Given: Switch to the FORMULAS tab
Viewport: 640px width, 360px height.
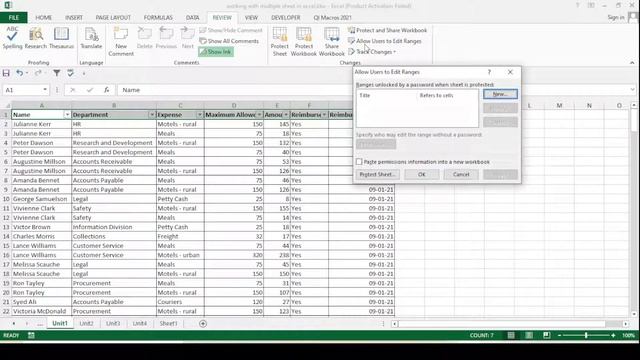Looking at the screenshot, I should tap(158, 18).
